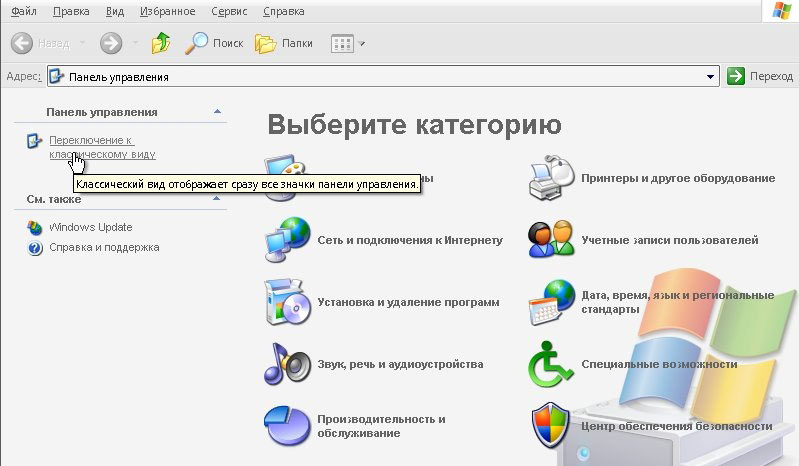The image size is (799, 466).
Task: Click the sounds, speech and audio devices icon
Action: pos(286,364)
